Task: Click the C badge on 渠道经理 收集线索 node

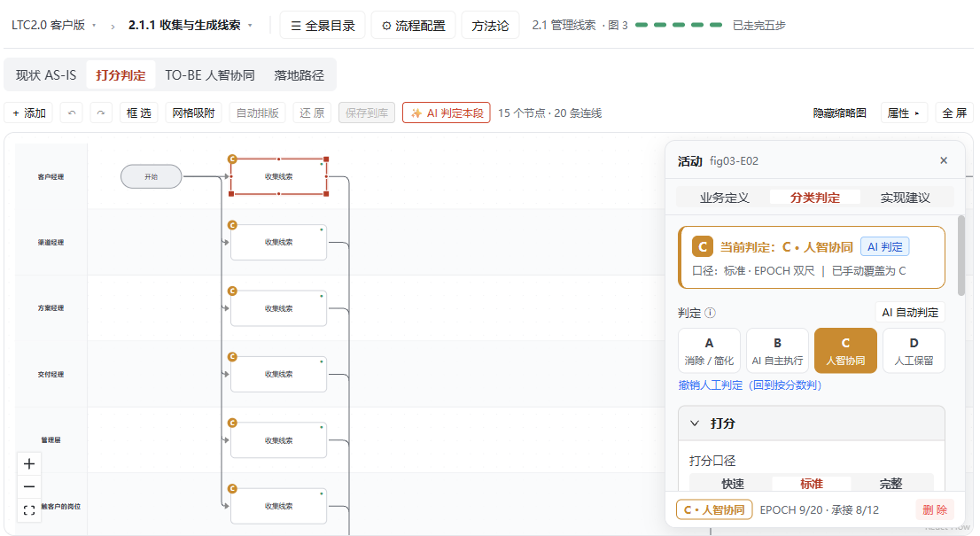Action: point(232,225)
